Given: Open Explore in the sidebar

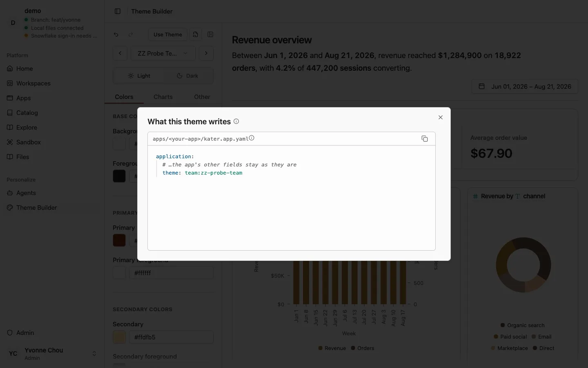Looking at the screenshot, I should [52, 128].
